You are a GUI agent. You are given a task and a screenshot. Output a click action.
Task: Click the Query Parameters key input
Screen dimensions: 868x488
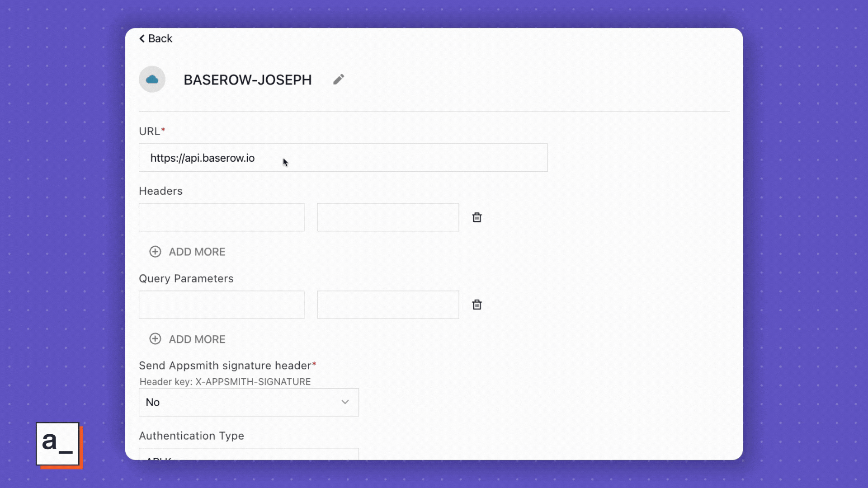point(222,305)
